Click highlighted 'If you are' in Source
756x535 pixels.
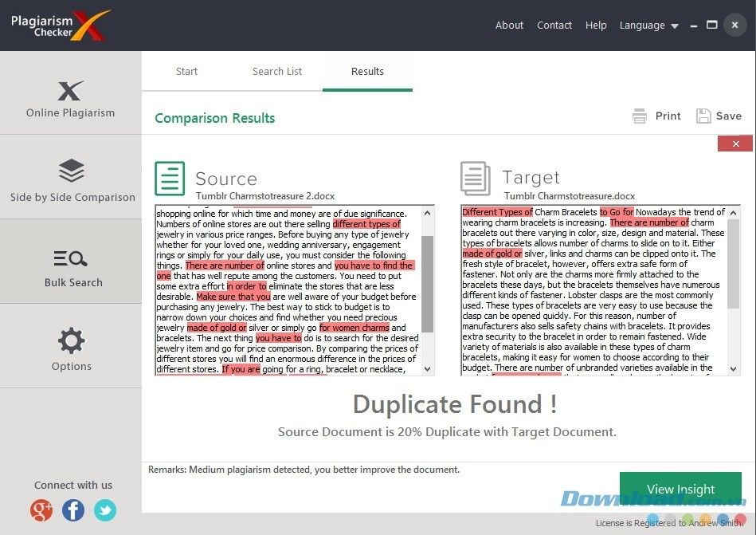[241, 369]
